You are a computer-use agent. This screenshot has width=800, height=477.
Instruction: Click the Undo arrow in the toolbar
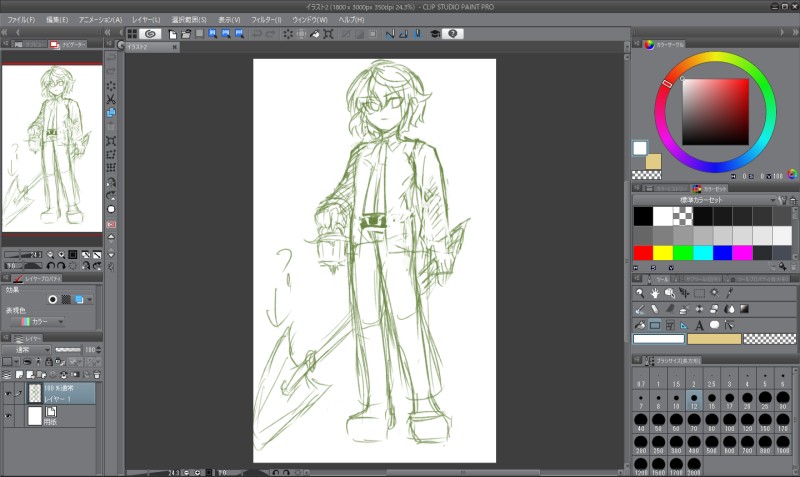pyautogui.click(x=257, y=33)
